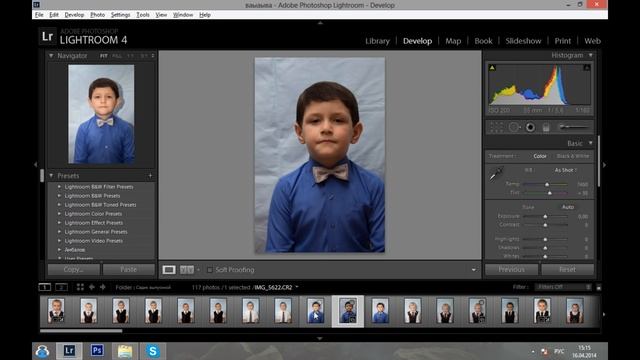Open Before/After view options arrow
The height and width of the screenshot is (360, 640).
[198, 270]
